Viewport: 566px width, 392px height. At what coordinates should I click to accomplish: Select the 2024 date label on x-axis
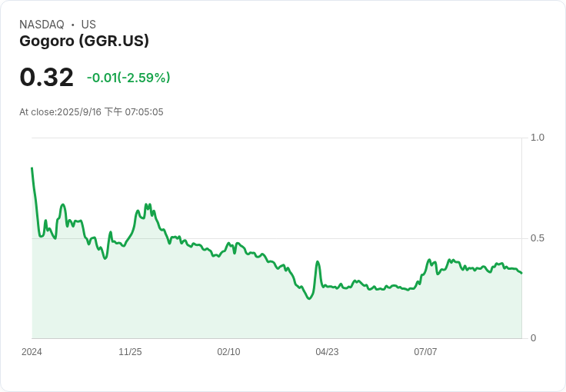(x=32, y=352)
